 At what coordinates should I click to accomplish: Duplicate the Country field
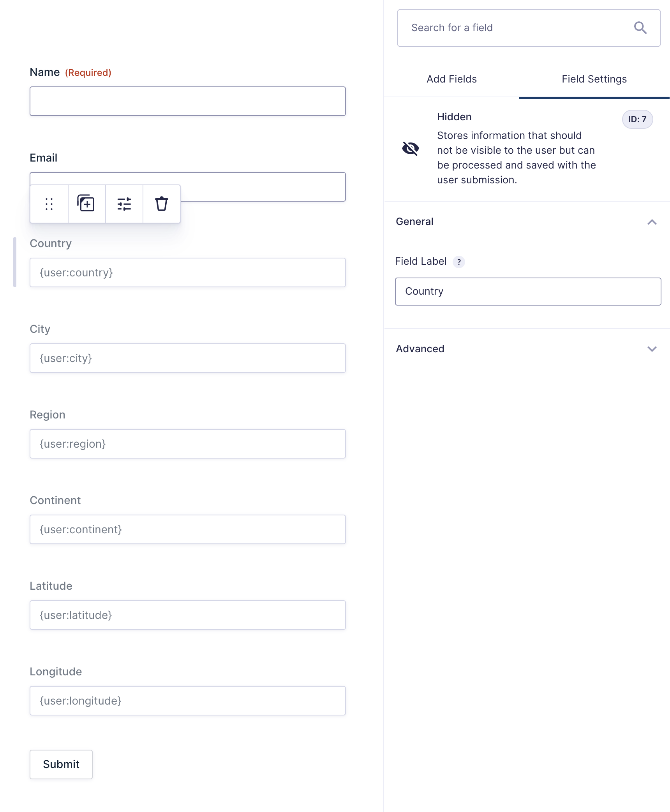coord(86,204)
